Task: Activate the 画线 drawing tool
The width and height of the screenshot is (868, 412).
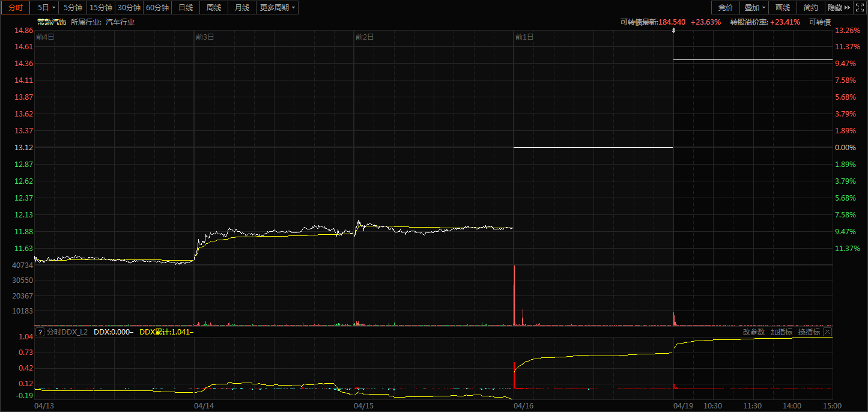Action: [x=783, y=7]
